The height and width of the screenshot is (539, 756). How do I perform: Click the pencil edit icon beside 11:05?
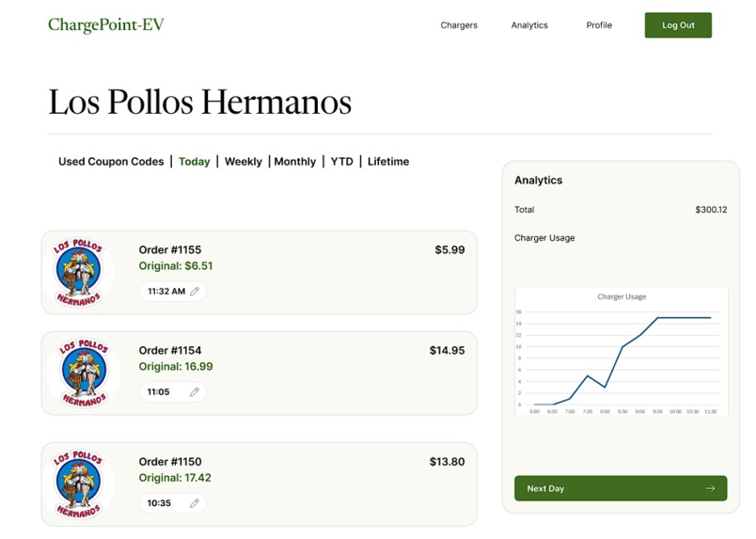point(195,392)
